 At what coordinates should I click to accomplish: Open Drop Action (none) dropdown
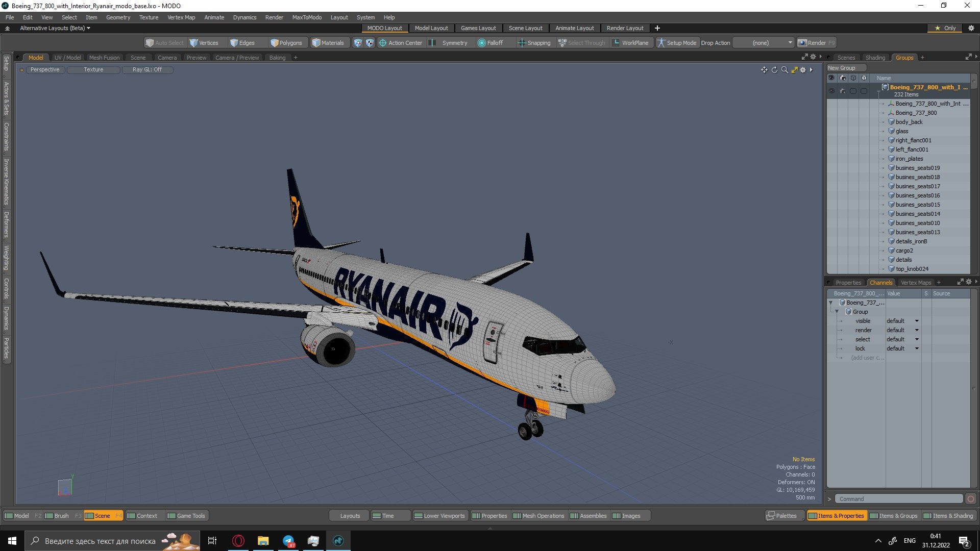[x=764, y=43]
